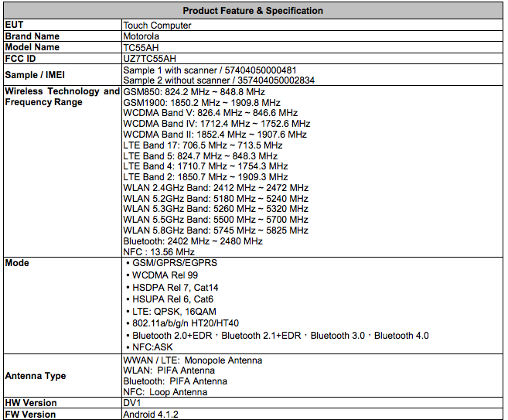This screenshot has width=508, height=420.
Task: Click the Product Feature & Specification header
Action: [x=253, y=11]
